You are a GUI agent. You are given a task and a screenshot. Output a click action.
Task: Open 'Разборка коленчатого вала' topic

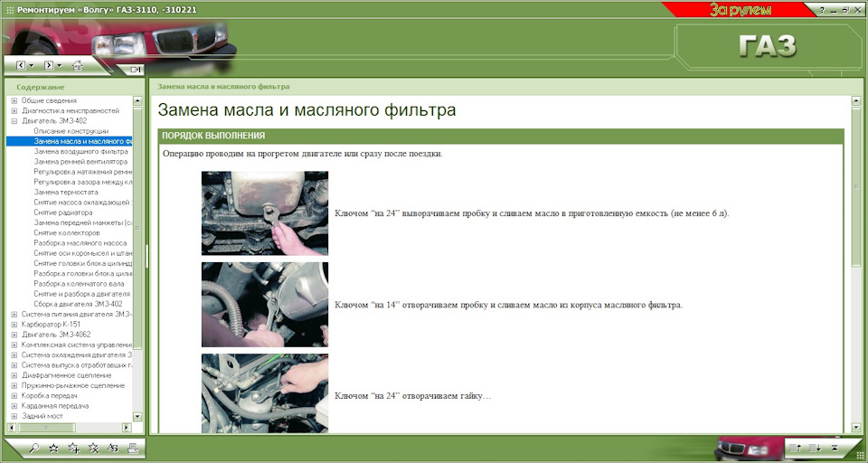click(x=79, y=284)
